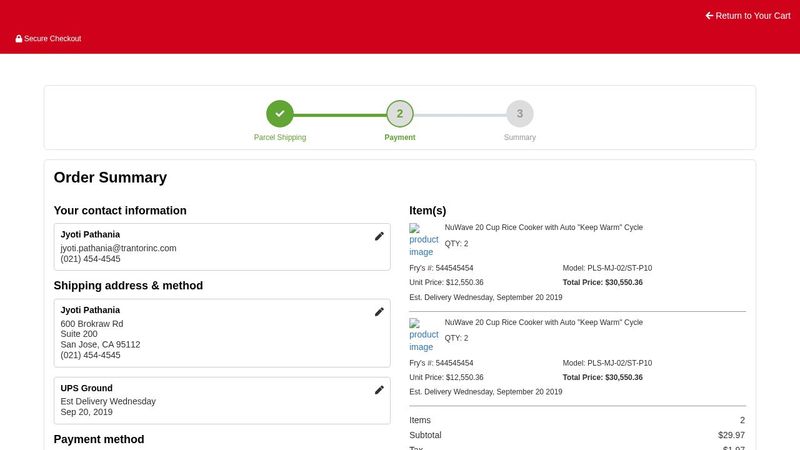Edit the shipping address pencil icon
800x450 pixels.
point(379,312)
